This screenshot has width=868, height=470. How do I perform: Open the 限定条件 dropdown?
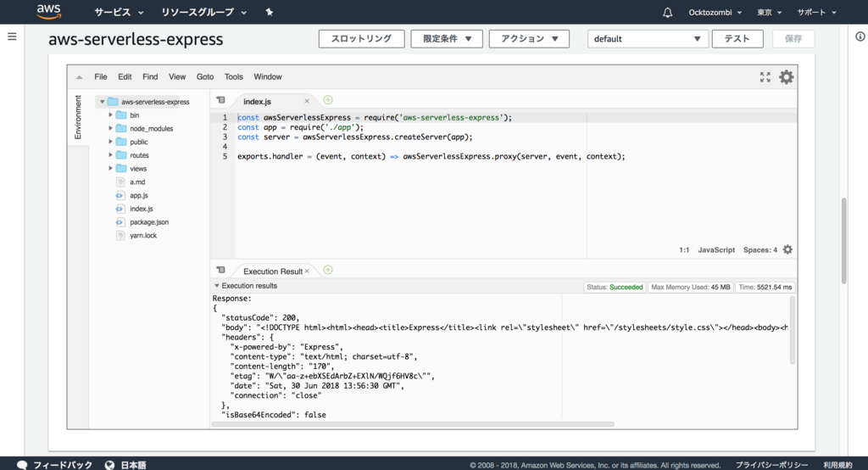447,39
